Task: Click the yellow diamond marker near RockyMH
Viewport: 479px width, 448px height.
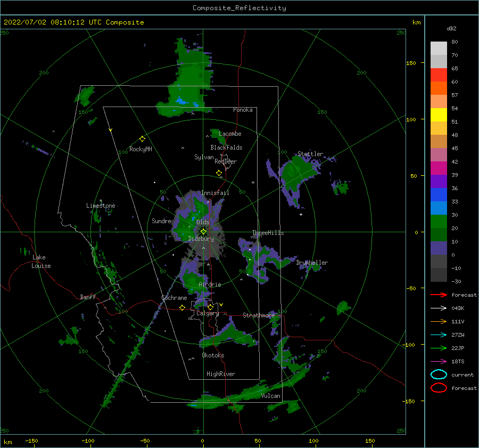Action: coord(142,139)
